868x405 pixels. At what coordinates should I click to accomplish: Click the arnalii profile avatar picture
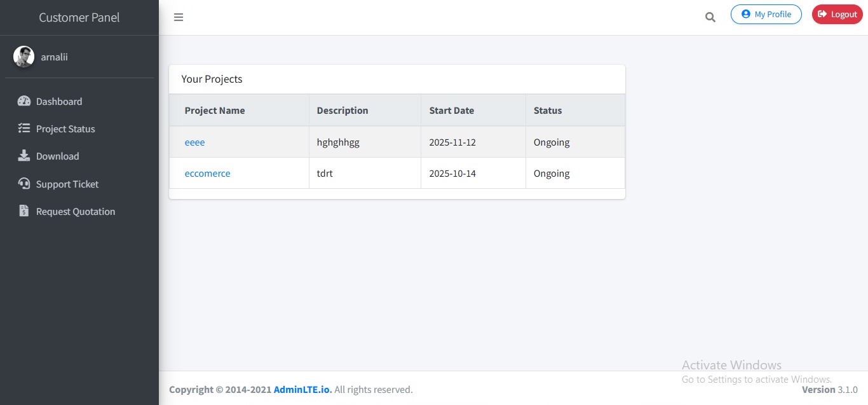[x=24, y=56]
